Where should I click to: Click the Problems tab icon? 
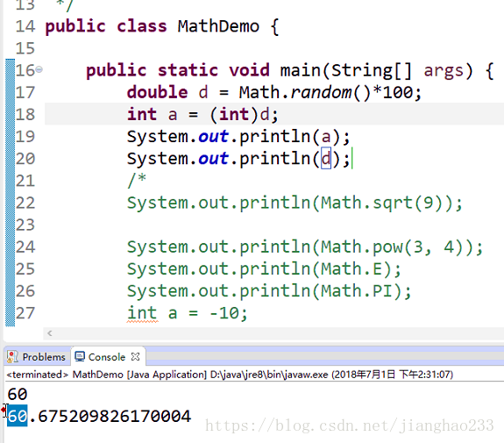point(12,357)
